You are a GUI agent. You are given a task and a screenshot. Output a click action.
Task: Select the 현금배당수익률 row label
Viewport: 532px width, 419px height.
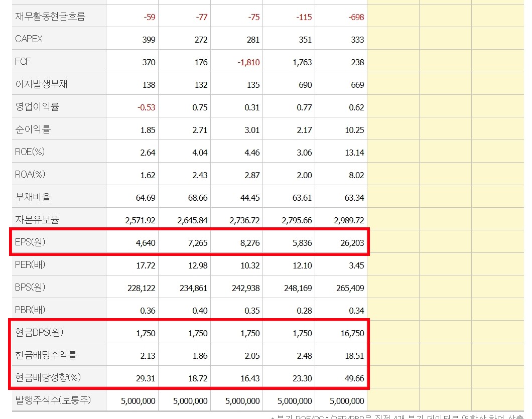pyautogui.click(x=46, y=355)
